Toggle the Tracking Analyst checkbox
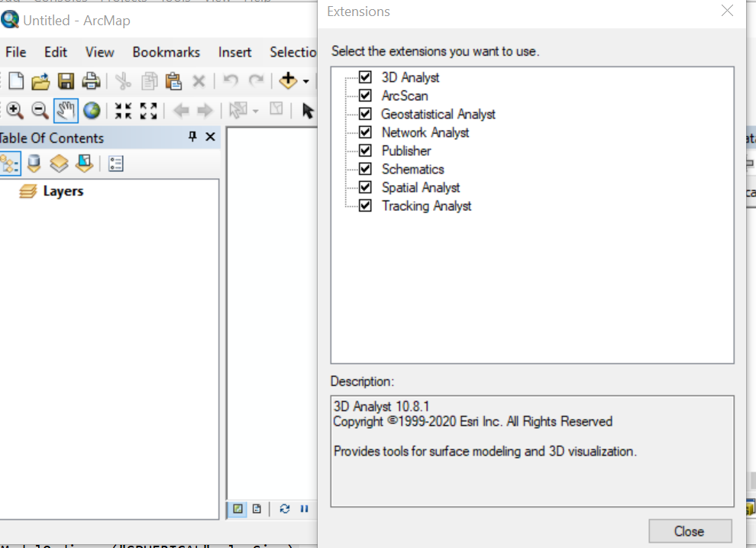The width and height of the screenshot is (756, 548). tap(365, 206)
